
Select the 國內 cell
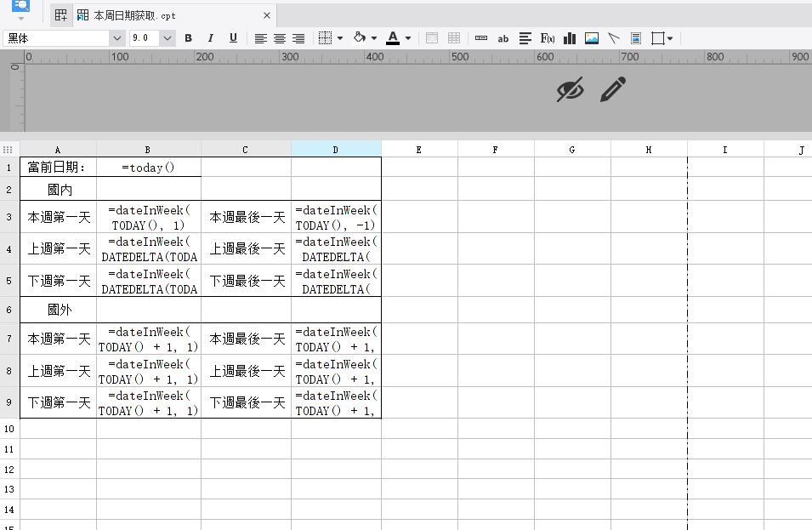[58, 189]
